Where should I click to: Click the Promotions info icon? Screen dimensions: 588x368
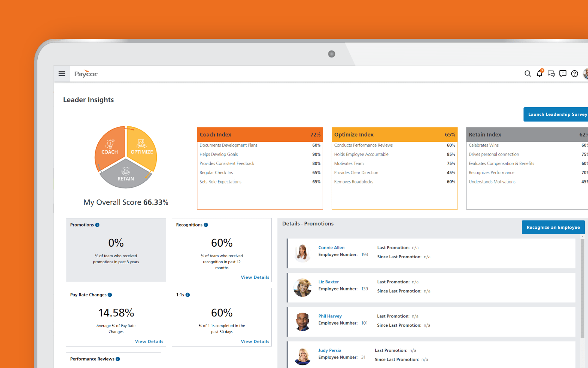97,225
